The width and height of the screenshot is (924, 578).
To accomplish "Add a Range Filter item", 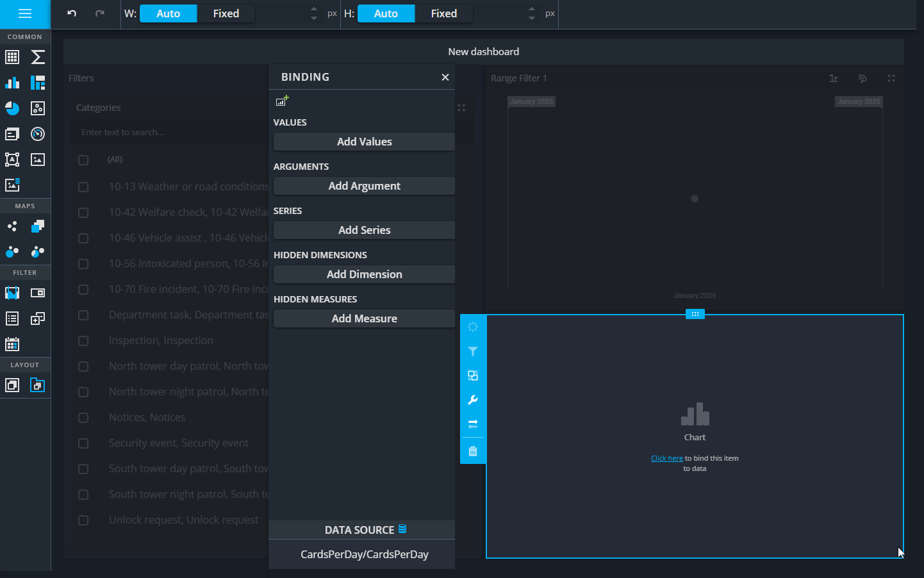I will [x=12, y=293].
